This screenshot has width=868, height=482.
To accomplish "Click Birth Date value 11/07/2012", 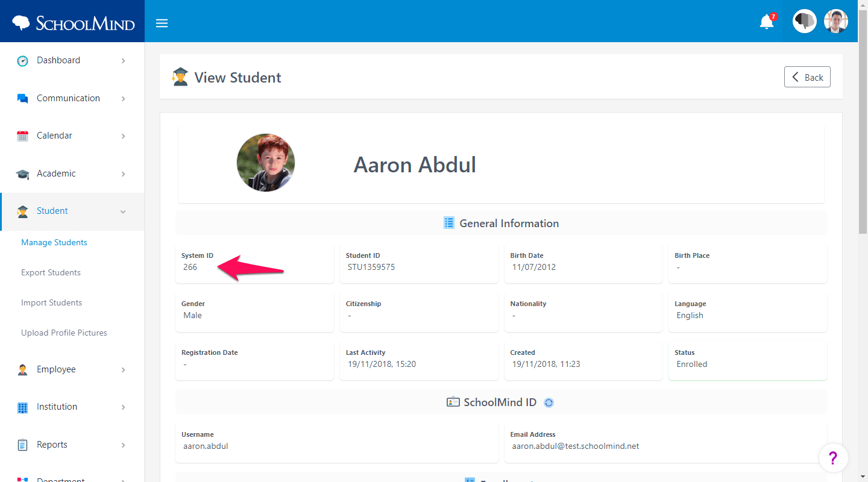I will [534, 267].
